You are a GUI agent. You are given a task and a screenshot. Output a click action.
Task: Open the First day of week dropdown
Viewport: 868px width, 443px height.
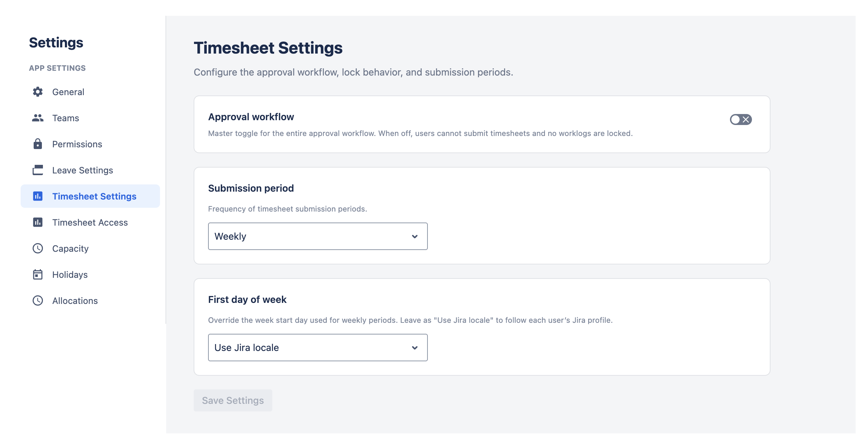coord(317,347)
